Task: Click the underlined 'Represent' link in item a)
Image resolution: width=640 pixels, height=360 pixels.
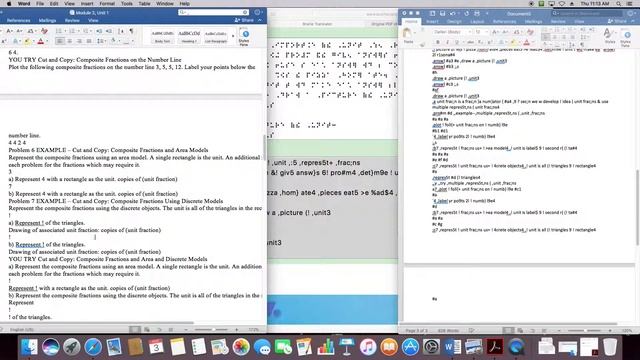Action: (x=29, y=223)
